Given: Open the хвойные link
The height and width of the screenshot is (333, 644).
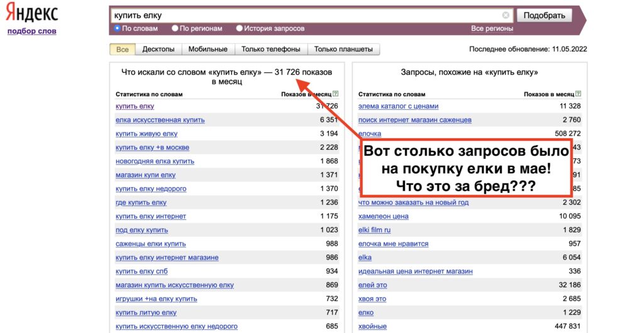Looking at the screenshot, I should (372, 327).
